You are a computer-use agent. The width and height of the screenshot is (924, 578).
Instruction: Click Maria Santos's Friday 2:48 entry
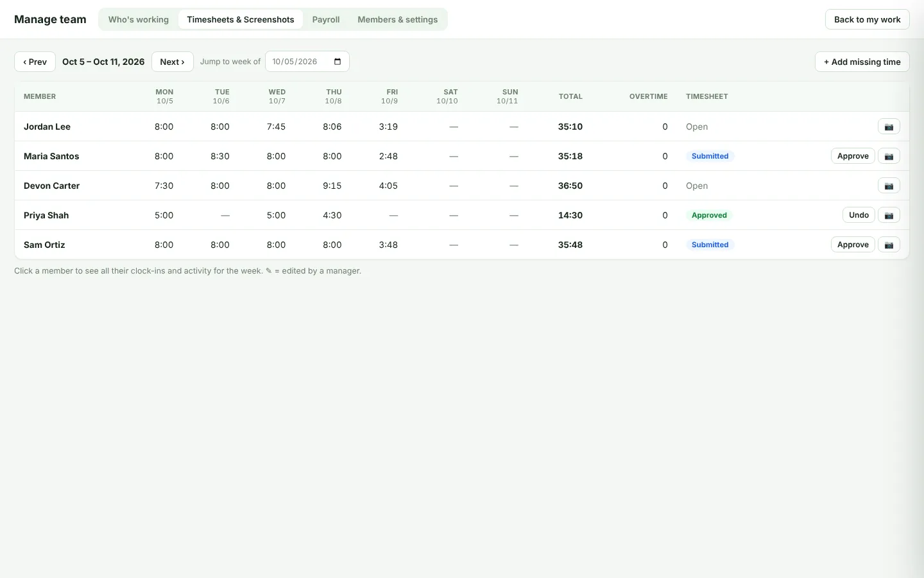388,156
